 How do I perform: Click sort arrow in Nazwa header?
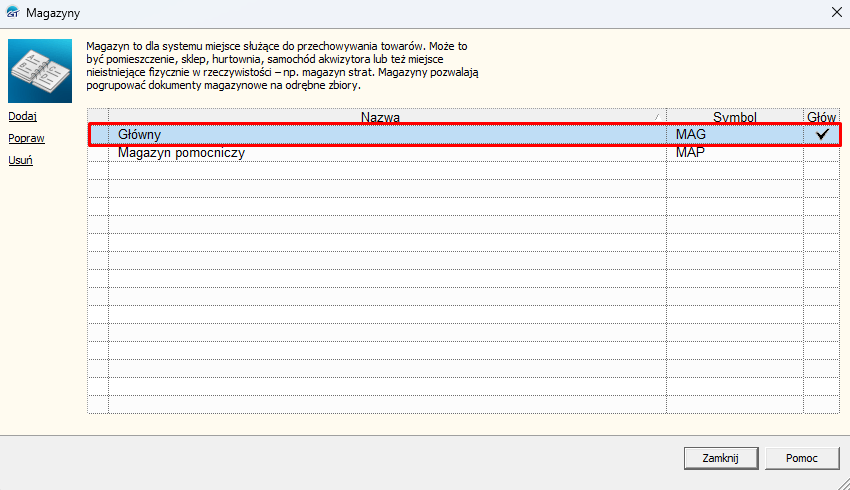point(657,117)
